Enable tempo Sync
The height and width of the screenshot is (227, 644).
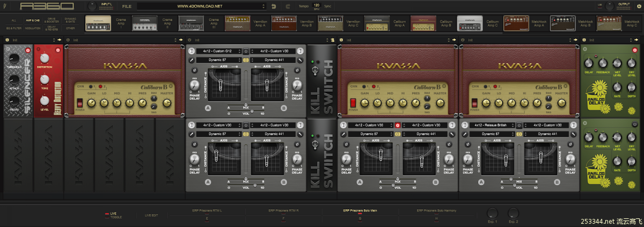point(327,6)
